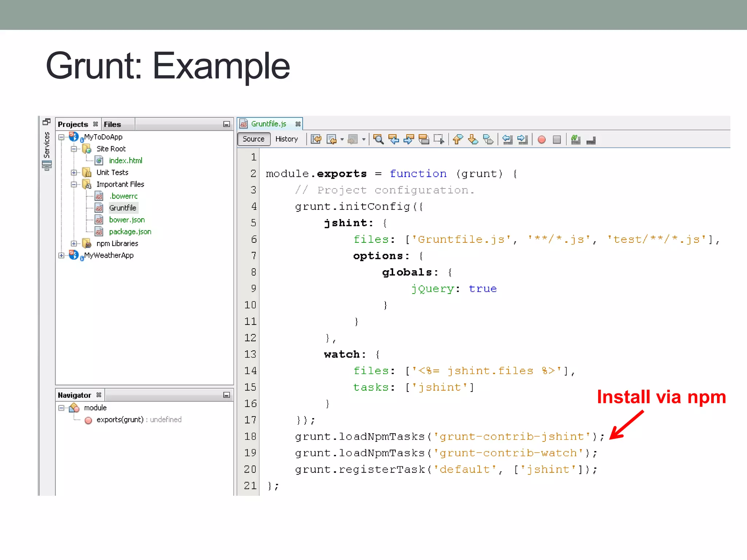
Task: Open the Forward history dropdown arrow
Action: (x=364, y=140)
